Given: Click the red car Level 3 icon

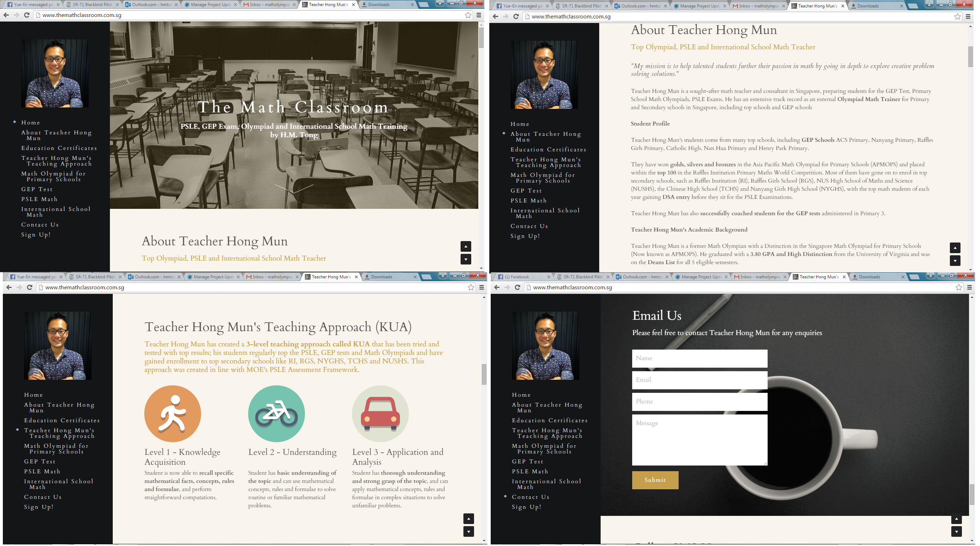Looking at the screenshot, I should click(x=380, y=414).
